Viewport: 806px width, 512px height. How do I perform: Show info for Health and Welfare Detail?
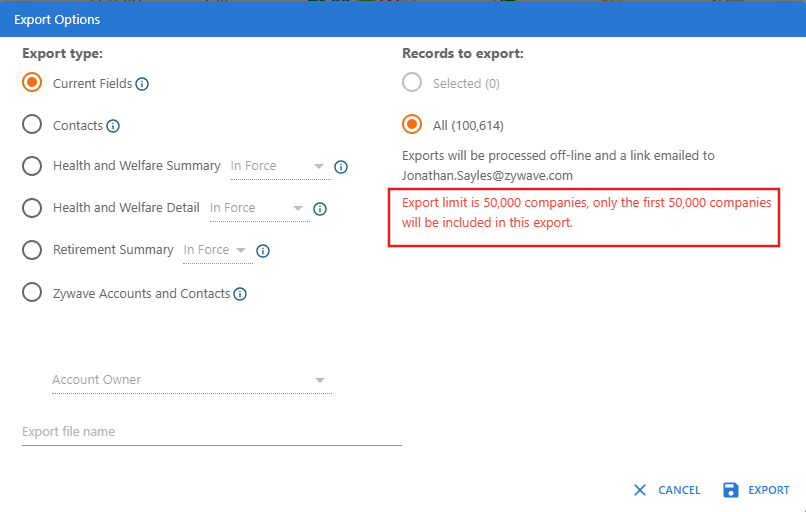tap(320, 209)
